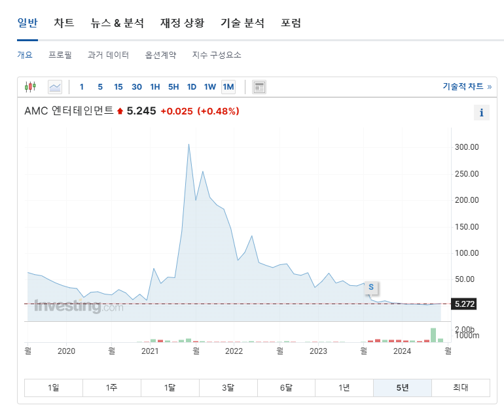
Task: Choose the 최대 time range
Action: (x=461, y=388)
